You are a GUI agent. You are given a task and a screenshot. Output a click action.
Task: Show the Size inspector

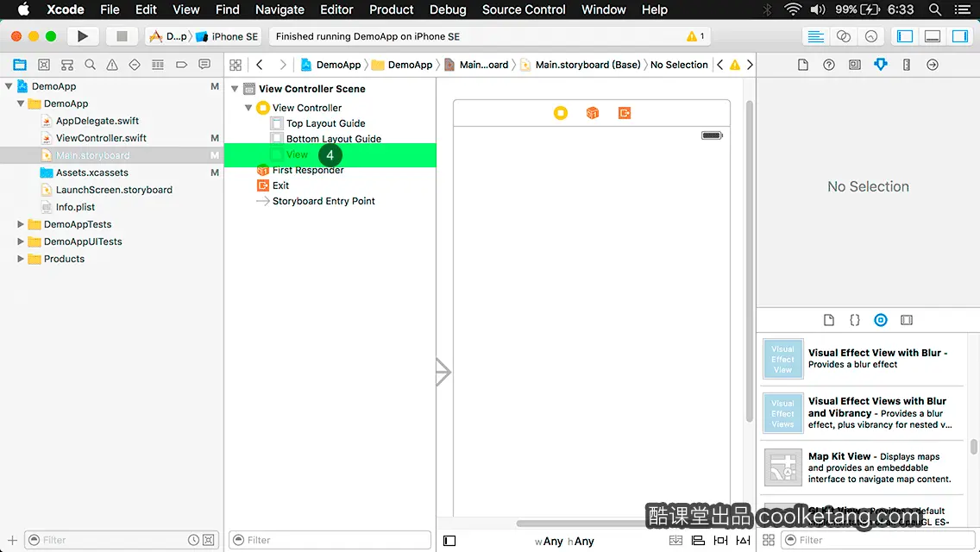pyautogui.click(x=907, y=65)
